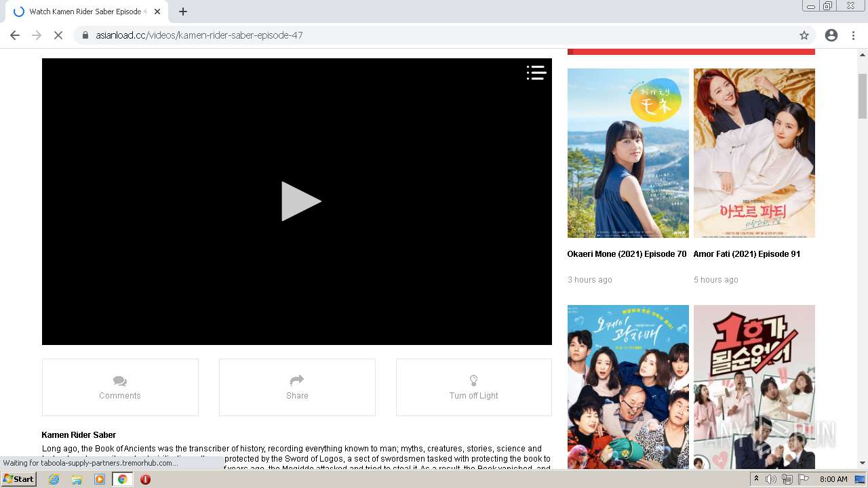
Task: Stop loading the page
Action: 58,35
